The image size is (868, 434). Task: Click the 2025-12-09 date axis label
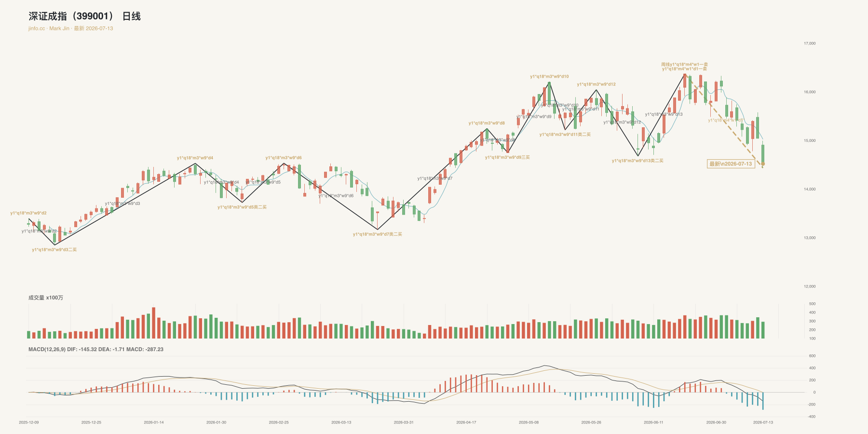(29, 422)
